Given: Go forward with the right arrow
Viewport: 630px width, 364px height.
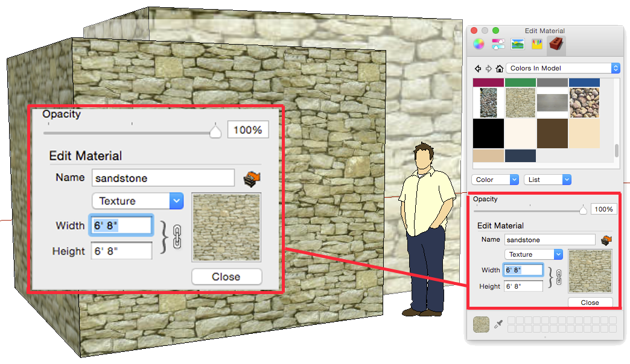Looking at the screenshot, I should pyautogui.click(x=489, y=69).
